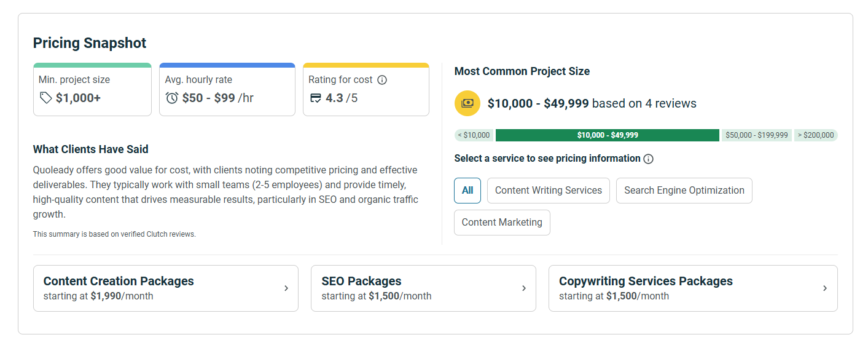
Task: Click info icon beside pricing information heading
Action: click(x=648, y=159)
